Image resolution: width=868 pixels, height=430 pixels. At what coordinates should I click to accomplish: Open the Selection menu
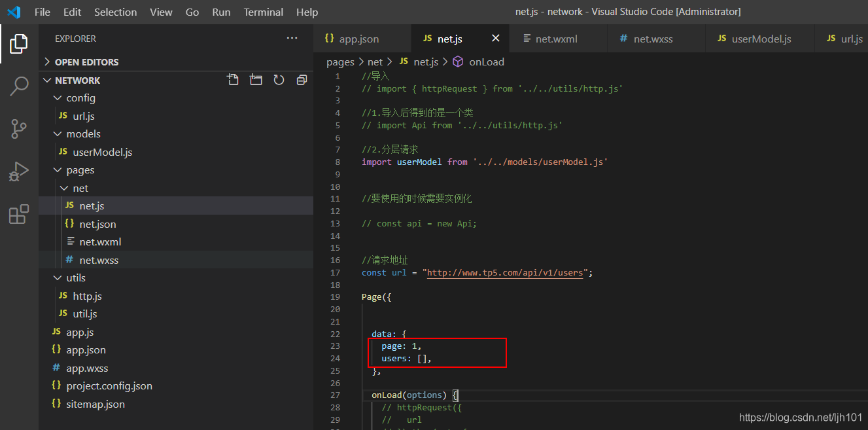pyautogui.click(x=116, y=12)
